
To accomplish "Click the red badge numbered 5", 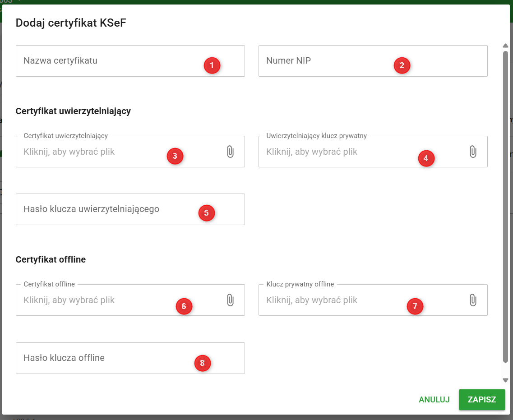I will click(207, 213).
